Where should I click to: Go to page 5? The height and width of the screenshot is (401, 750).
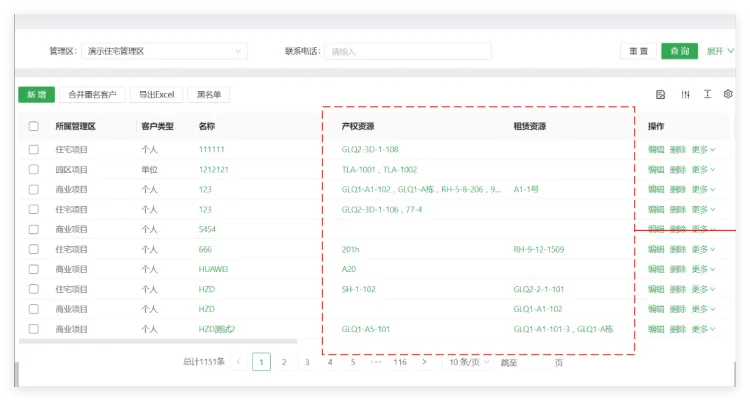point(353,362)
